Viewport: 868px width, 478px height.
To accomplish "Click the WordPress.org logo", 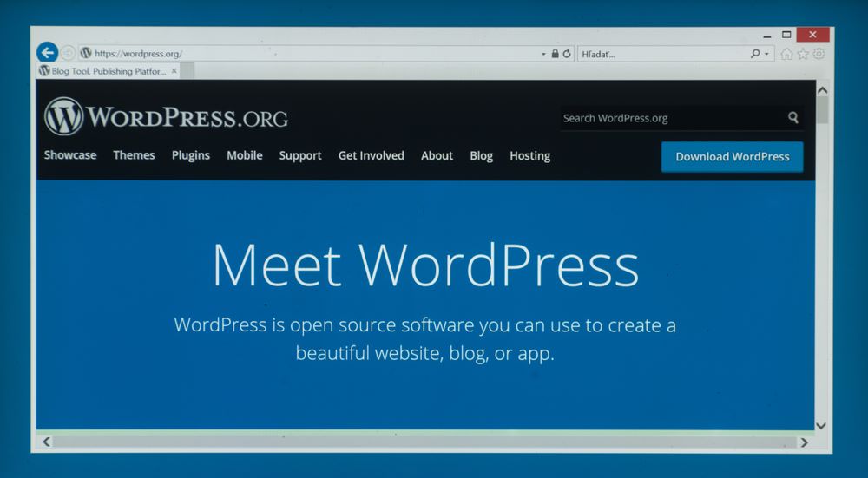I will tap(166, 116).
